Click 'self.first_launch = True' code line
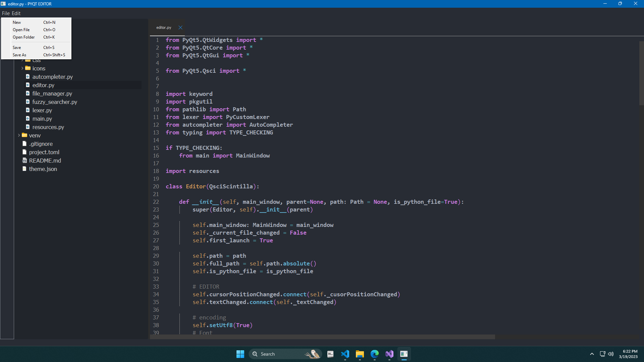Viewport: 644px width, 362px height. [233, 241]
